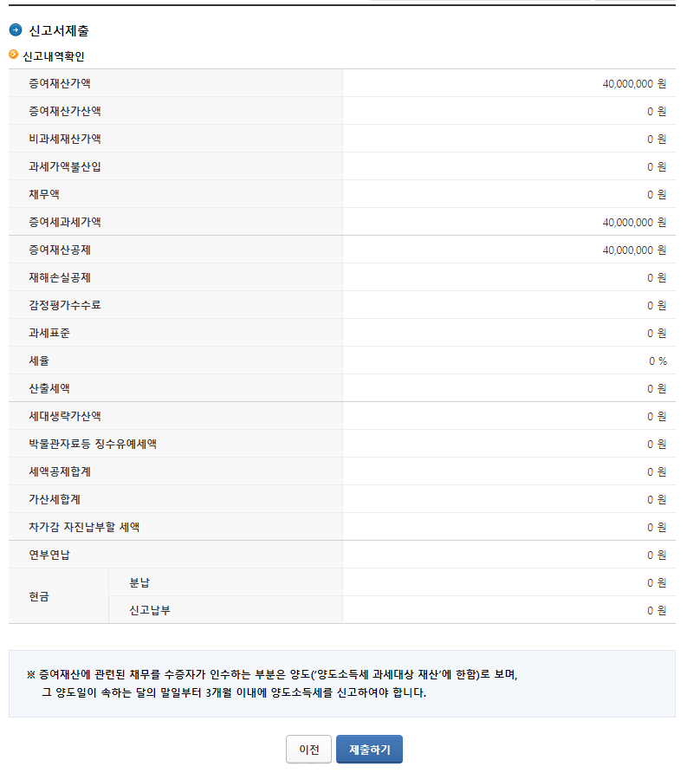Click the 과세가액불산입 value 0 원
This screenshot has width=700, height=773.
pos(657,166)
